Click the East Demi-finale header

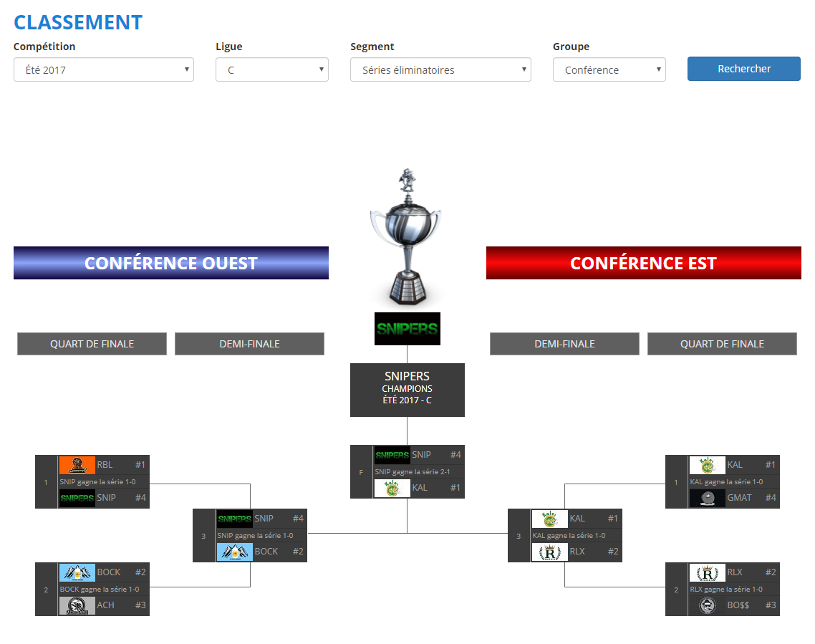click(x=564, y=344)
